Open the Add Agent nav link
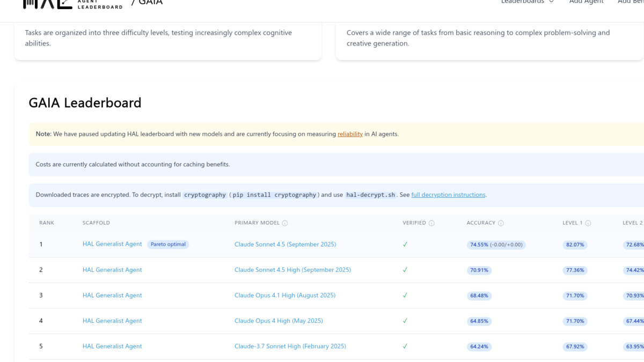This screenshot has height=362, width=644. coord(586,2)
